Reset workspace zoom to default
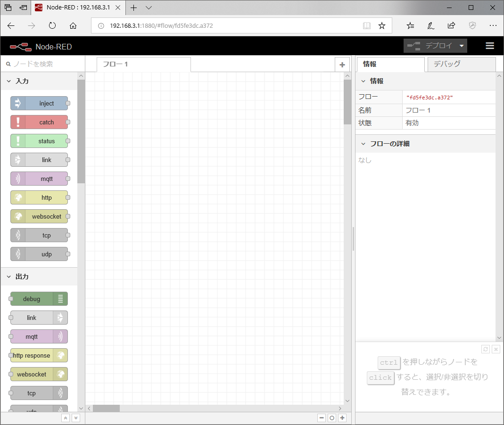504x425 pixels. point(332,418)
